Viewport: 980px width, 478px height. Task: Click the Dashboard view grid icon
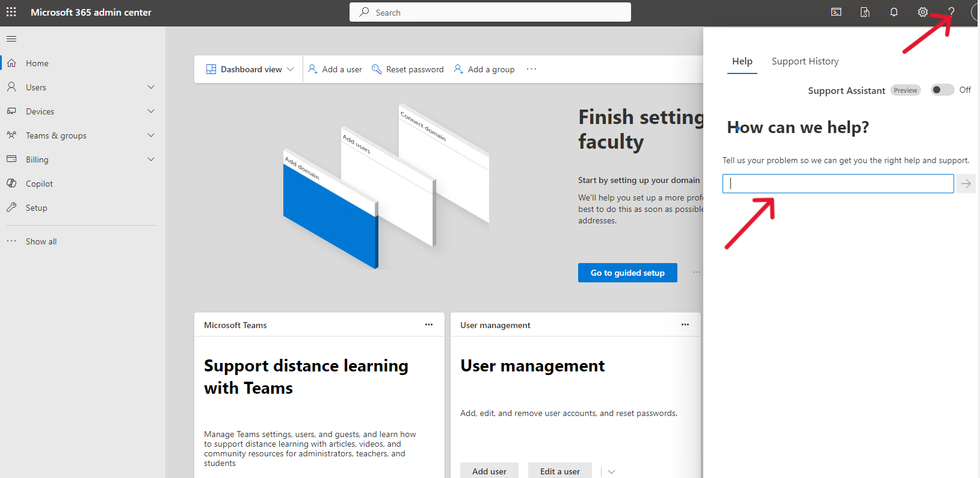211,69
